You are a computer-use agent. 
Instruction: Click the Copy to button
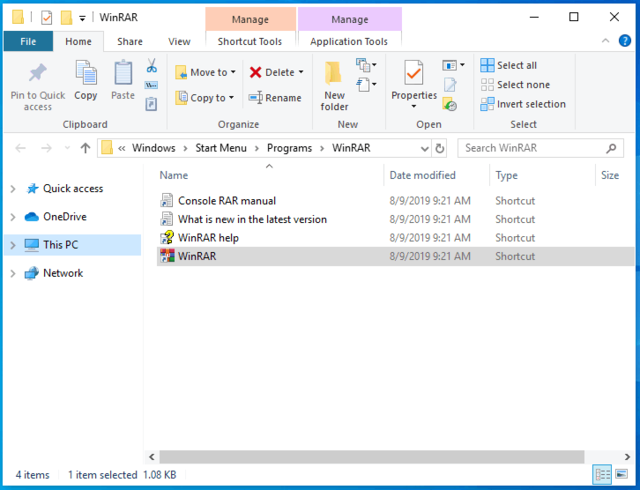coord(204,98)
